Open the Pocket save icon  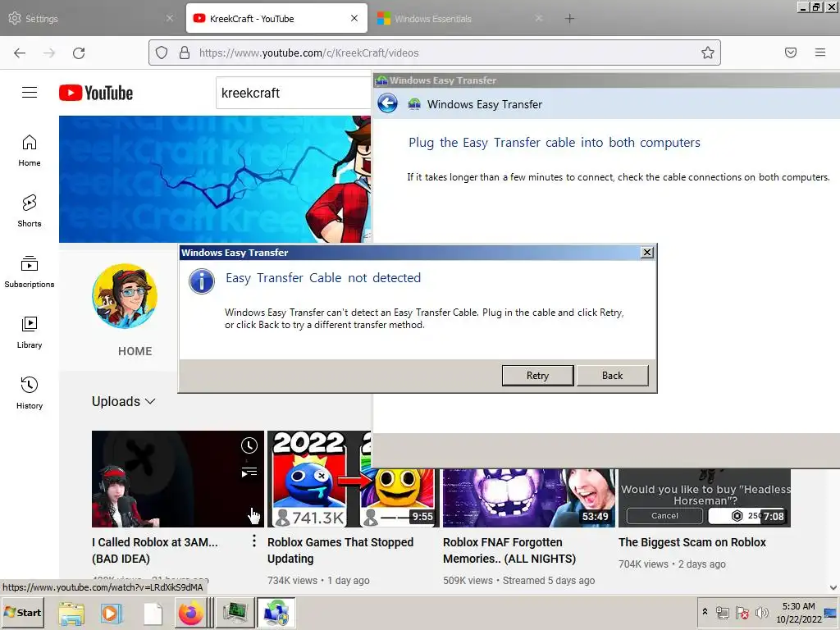791,52
